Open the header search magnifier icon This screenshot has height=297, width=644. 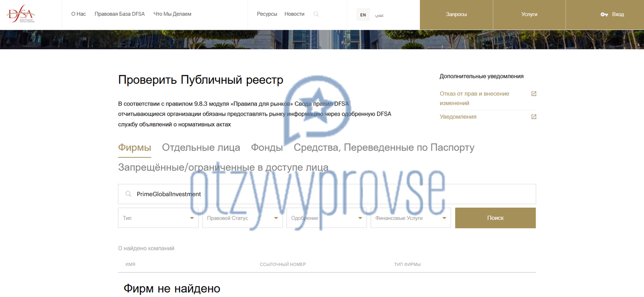coord(316,14)
